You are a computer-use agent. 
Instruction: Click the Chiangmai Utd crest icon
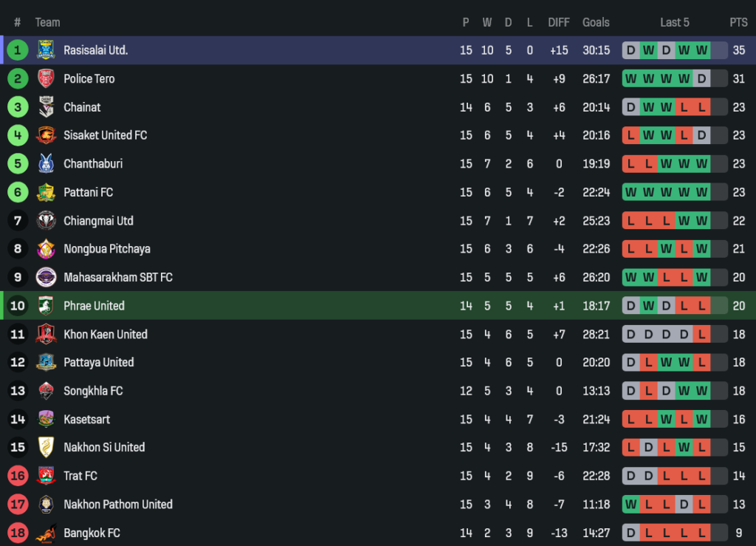(46, 220)
